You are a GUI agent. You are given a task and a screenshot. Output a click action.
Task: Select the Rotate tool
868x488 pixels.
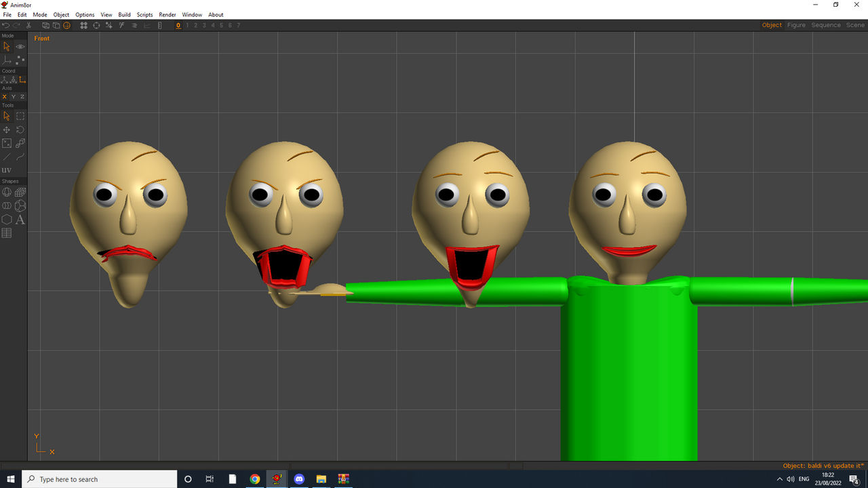(x=20, y=130)
